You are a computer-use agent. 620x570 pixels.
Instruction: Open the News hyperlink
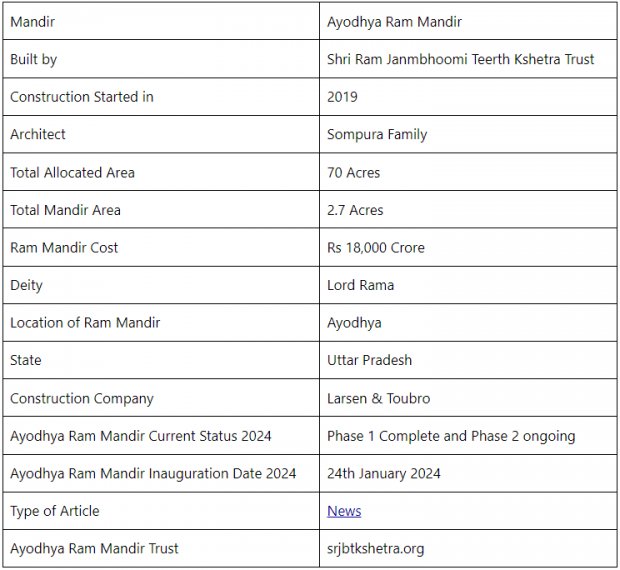[x=344, y=511]
